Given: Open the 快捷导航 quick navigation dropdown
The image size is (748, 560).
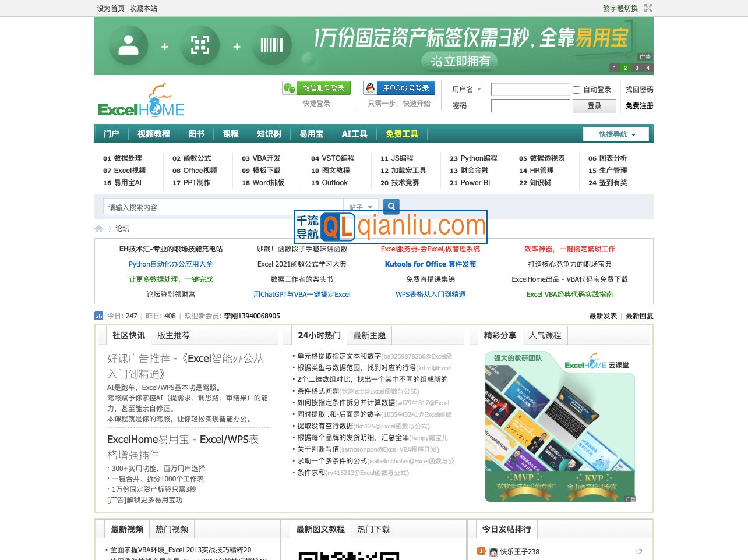Looking at the screenshot, I should coord(615,133).
